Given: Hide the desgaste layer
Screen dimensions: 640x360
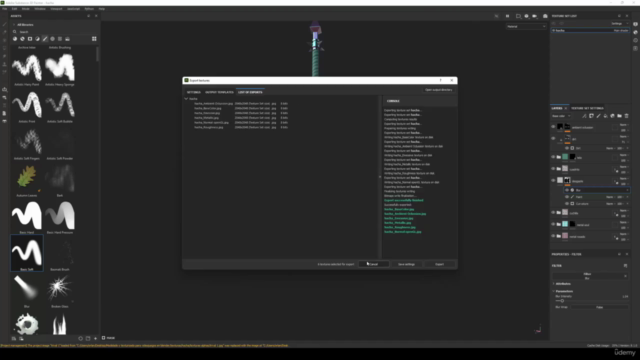Looking at the screenshot, I should (553, 180).
